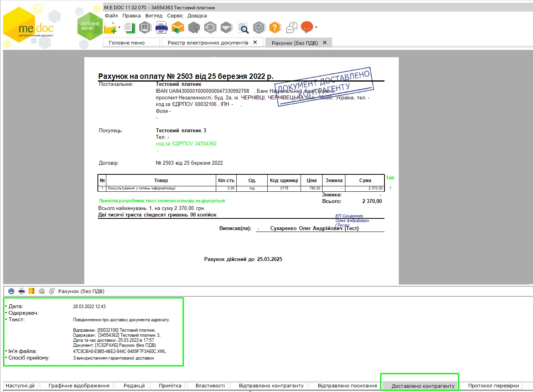Click the unit code cell 0175
Viewport: 533px width, 392px height.
pyautogui.click(x=284, y=188)
